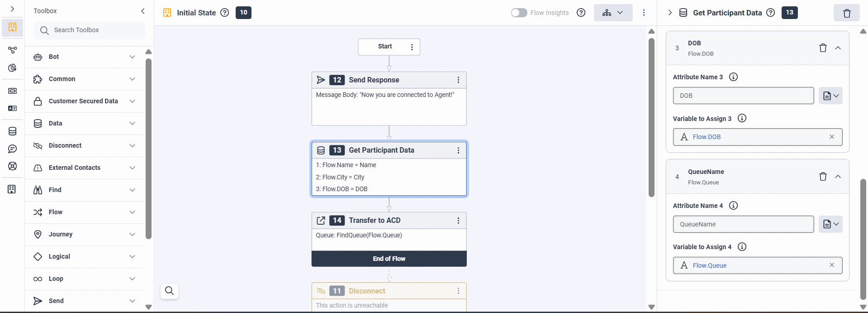Open the Start block options menu

tap(412, 47)
